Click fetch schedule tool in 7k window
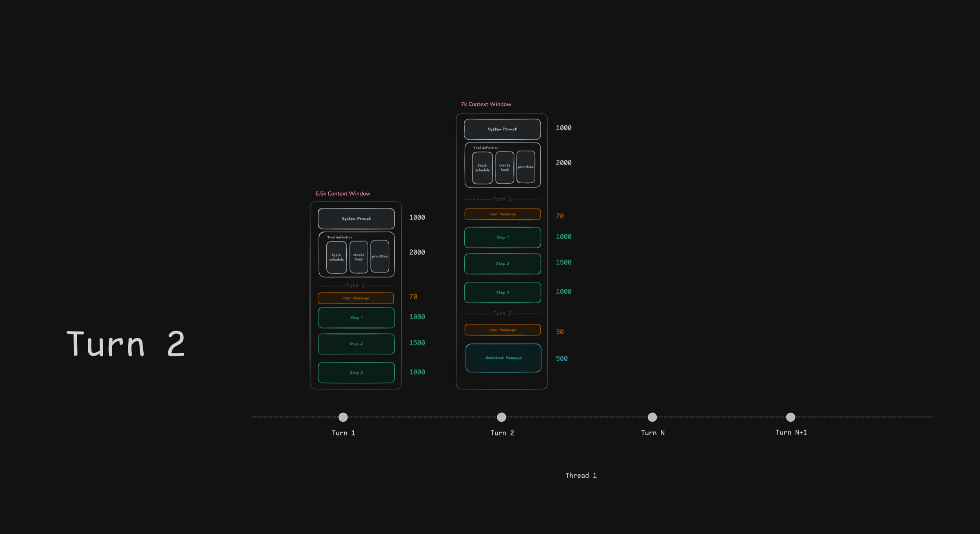The height and width of the screenshot is (534, 980). coord(482,168)
